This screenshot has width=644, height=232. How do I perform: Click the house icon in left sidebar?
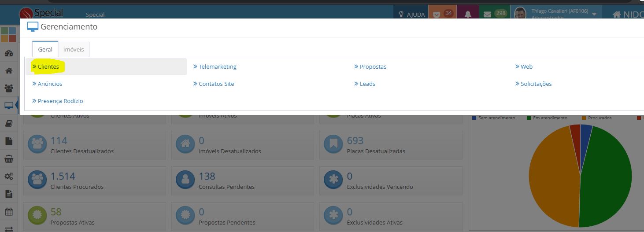tap(8, 70)
